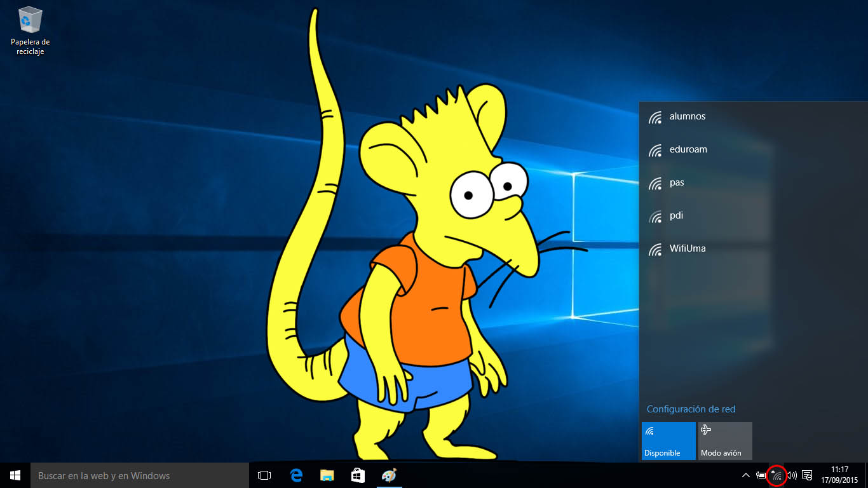Open the Windows Start menu
Viewport: 868px width, 488px height.
point(15,475)
